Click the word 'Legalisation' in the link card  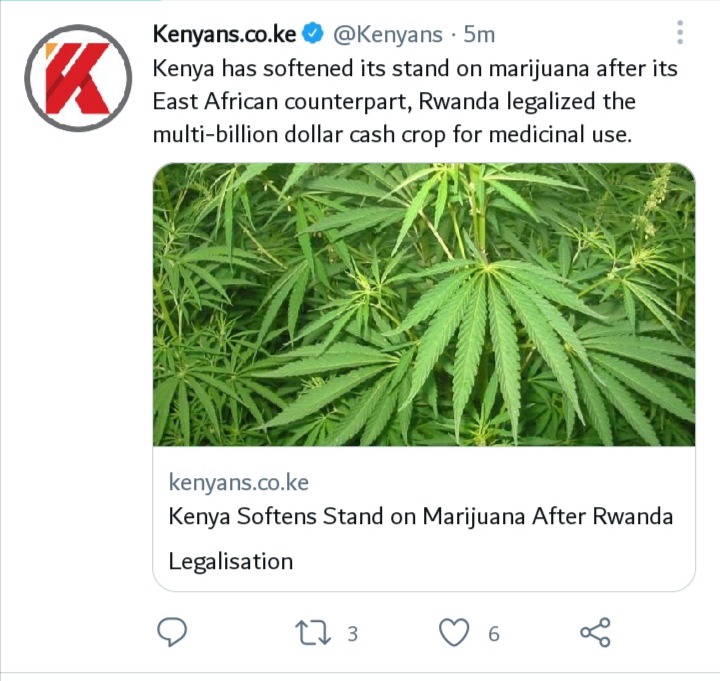(x=231, y=561)
